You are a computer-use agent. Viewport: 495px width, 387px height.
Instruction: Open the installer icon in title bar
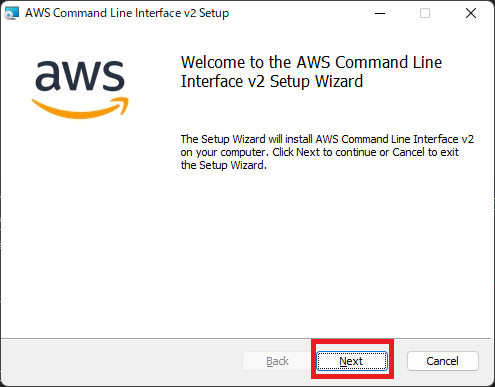(x=11, y=13)
